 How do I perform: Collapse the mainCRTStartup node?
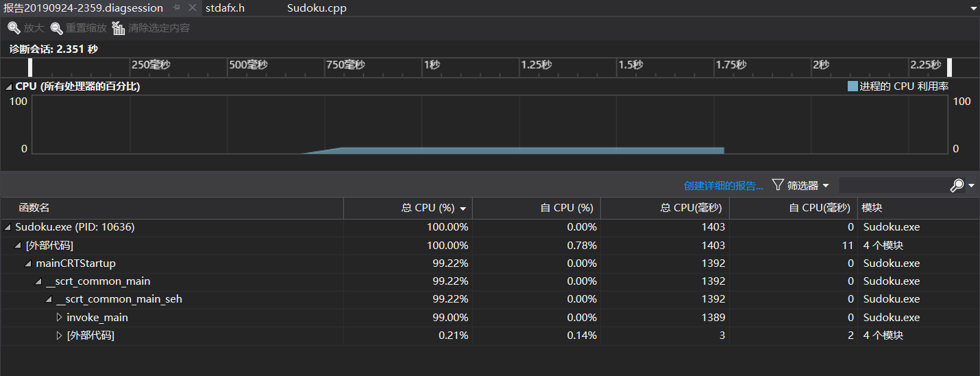coord(28,263)
